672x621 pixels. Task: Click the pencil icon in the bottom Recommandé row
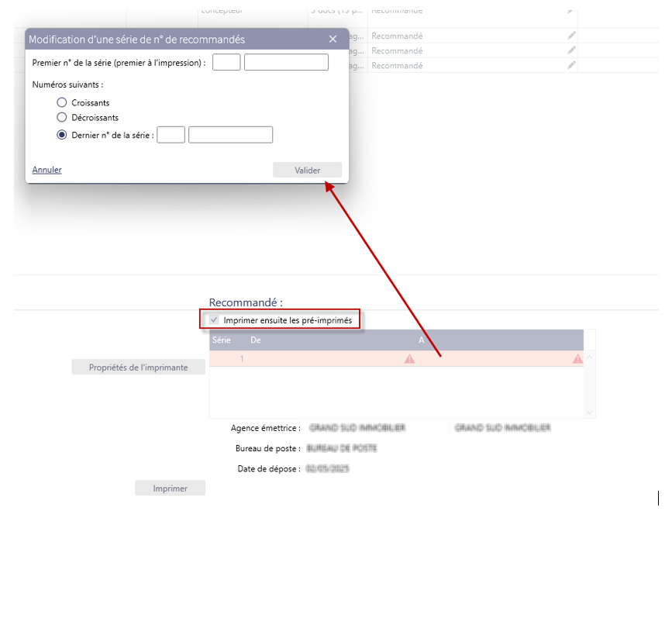(571, 65)
